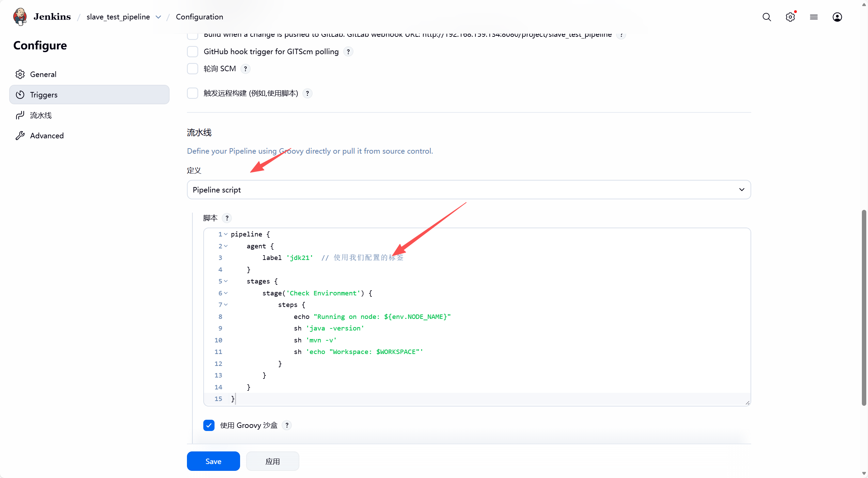The width and height of the screenshot is (868, 478).
Task: Click the blue Save button
Action: (213, 461)
